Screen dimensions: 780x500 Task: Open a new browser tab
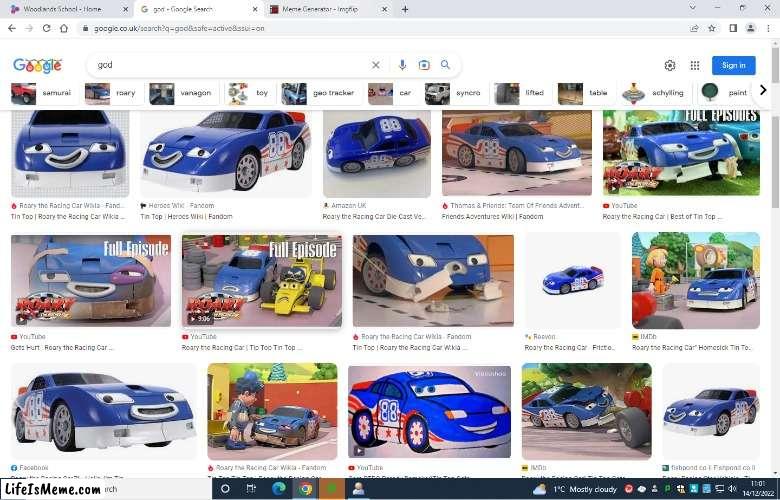coord(405,9)
